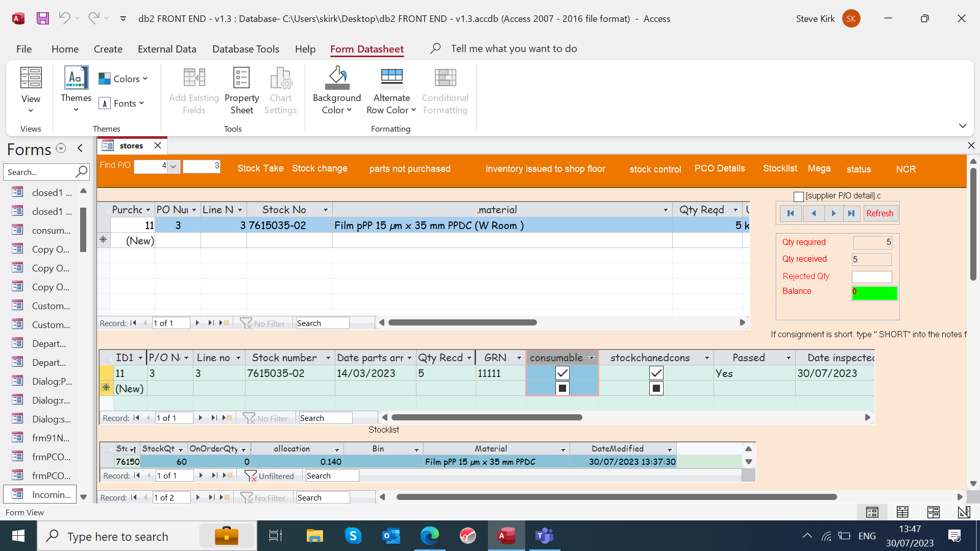Image resolution: width=980 pixels, height=551 pixels.
Task: Click Stock change button
Action: point(320,168)
